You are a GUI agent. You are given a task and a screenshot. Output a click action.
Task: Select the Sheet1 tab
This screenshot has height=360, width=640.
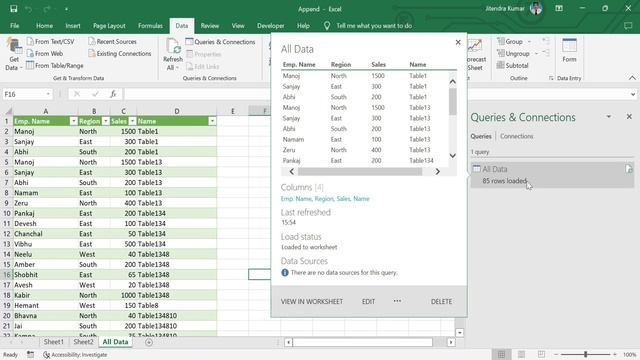click(x=53, y=342)
